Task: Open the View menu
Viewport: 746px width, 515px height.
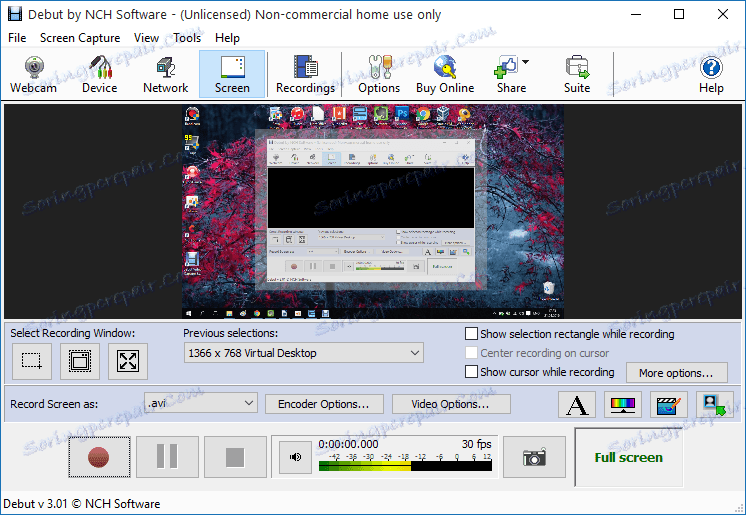Action: (x=146, y=38)
